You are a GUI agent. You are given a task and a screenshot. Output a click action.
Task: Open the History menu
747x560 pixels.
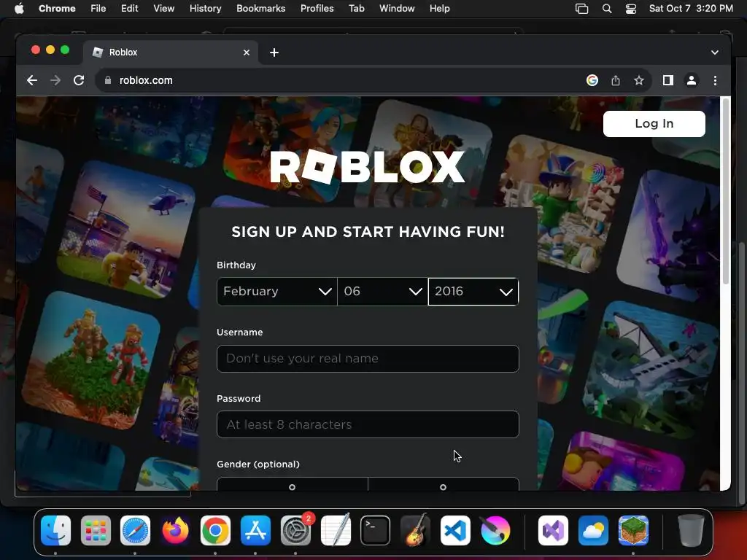pos(205,9)
